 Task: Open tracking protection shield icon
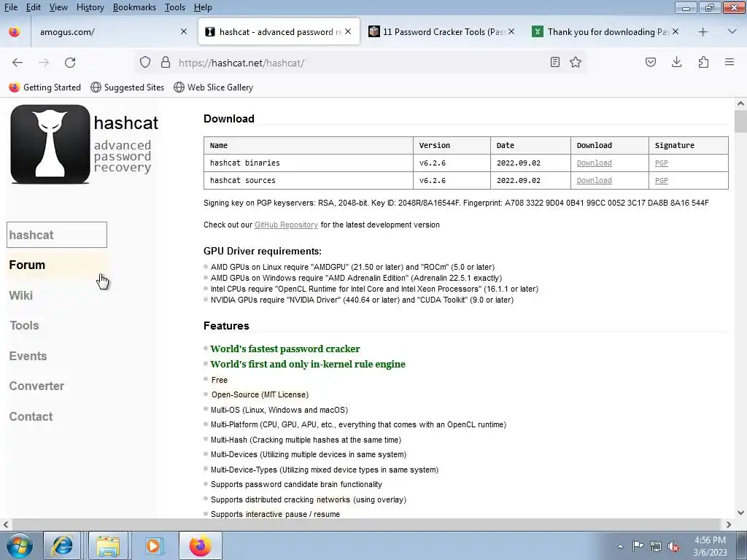[x=145, y=63]
